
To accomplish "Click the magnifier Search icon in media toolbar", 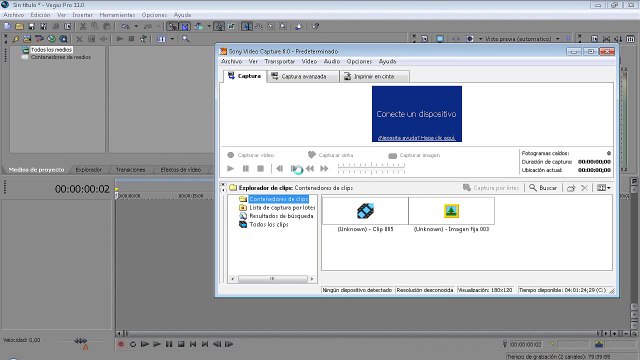I will point(186,39).
